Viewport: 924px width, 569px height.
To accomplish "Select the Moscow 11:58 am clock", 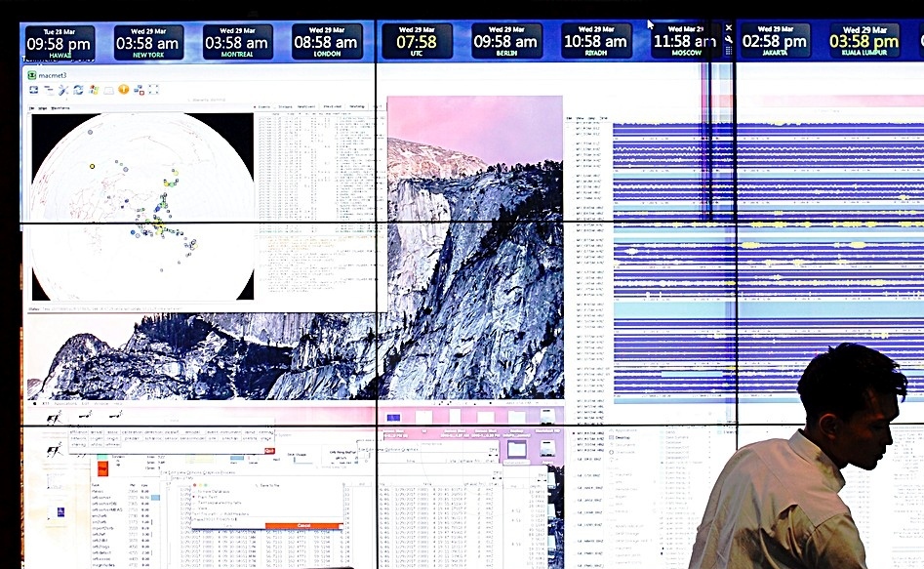I will [x=685, y=41].
